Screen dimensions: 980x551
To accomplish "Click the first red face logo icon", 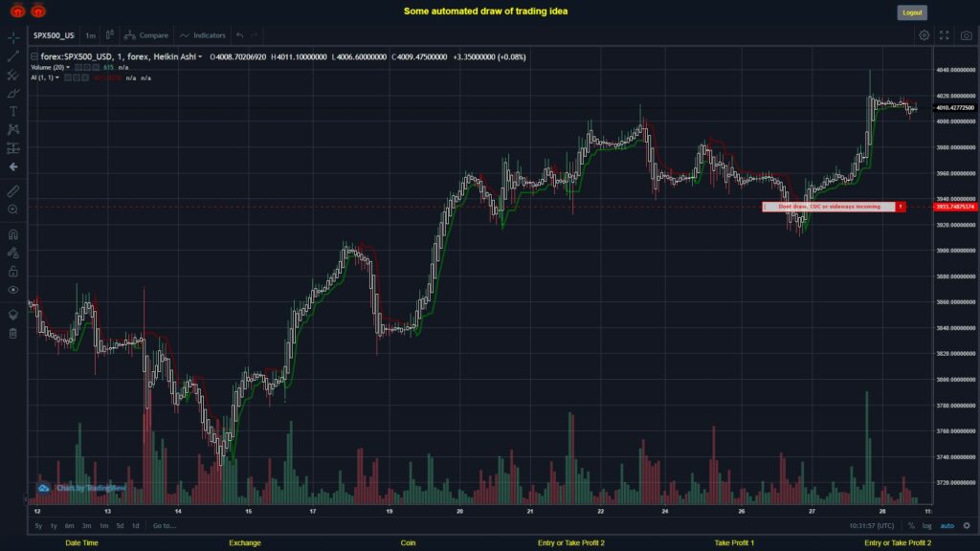I will tap(17, 11).
